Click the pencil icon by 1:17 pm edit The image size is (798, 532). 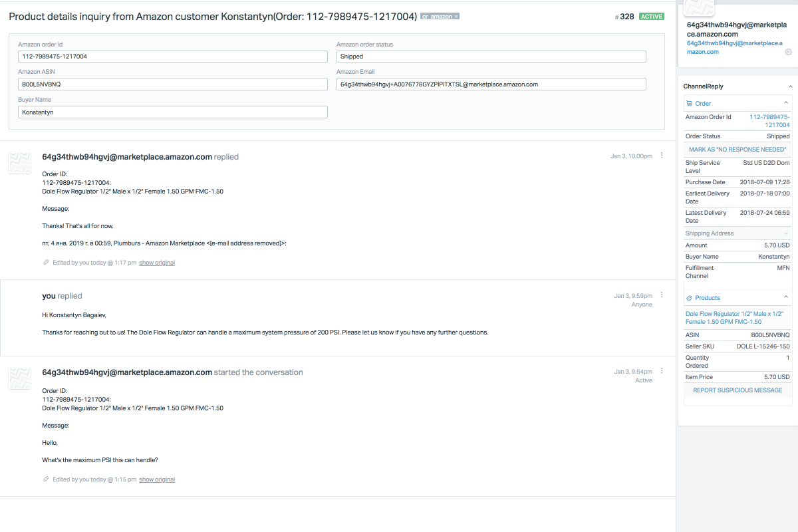[x=46, y=263]
